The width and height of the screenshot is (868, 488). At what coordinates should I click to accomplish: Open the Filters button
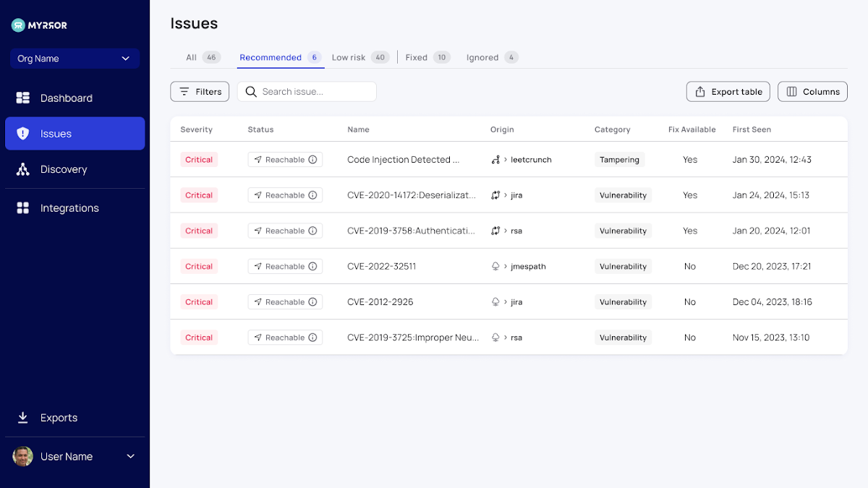click(200, 92)
